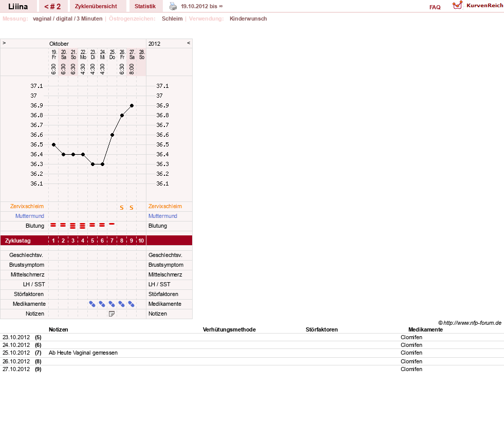The image size is (504, 442).
Task: Click the 'Kinderwunsch' usage value
Action: click(x=248, y=19)
